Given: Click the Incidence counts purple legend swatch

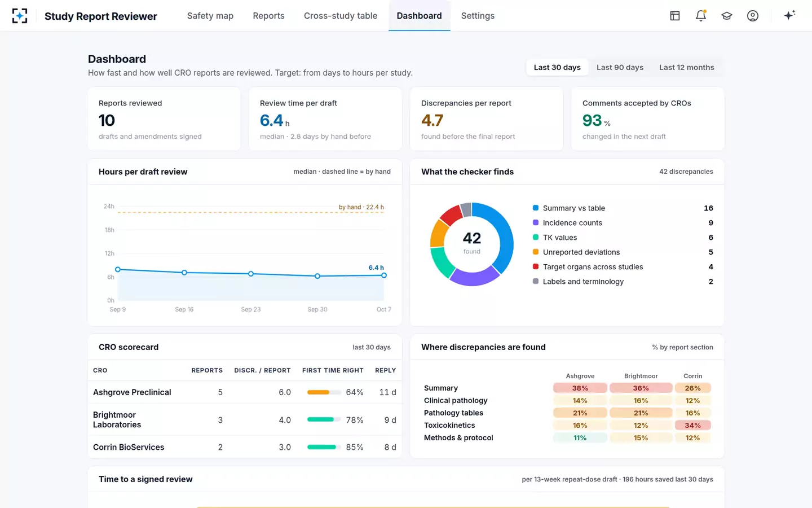Looking at the screenshot, I should (536, 222).
